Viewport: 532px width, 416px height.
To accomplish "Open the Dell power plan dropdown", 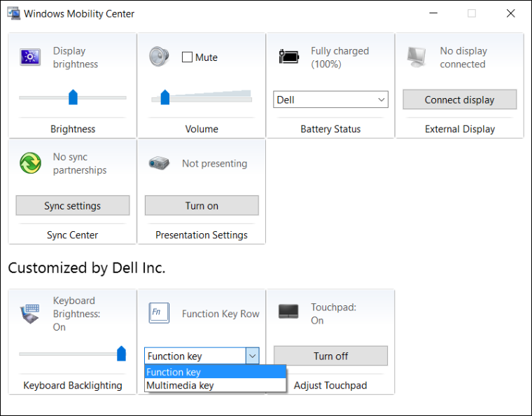I will [x=330, y=99].
